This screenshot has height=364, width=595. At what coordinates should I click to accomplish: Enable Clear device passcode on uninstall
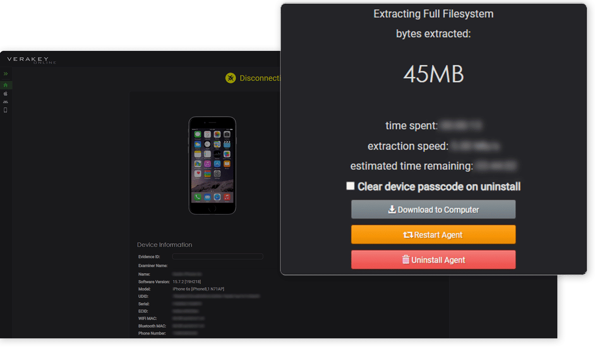pos(350,186)
